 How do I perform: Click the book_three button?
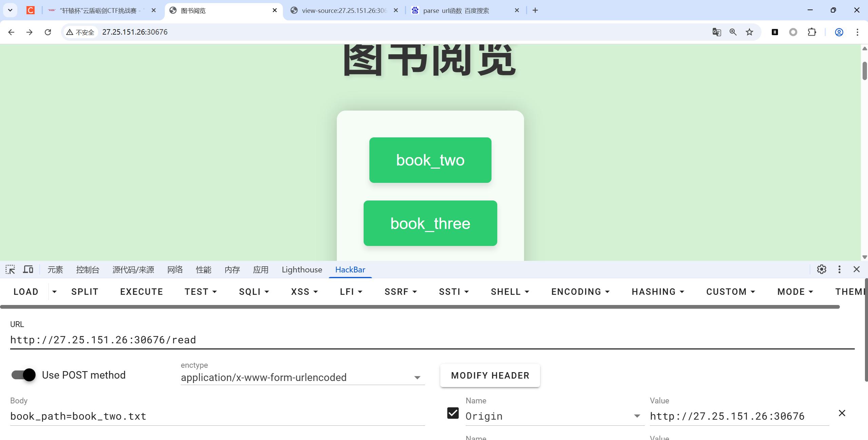tap(430, 223)
